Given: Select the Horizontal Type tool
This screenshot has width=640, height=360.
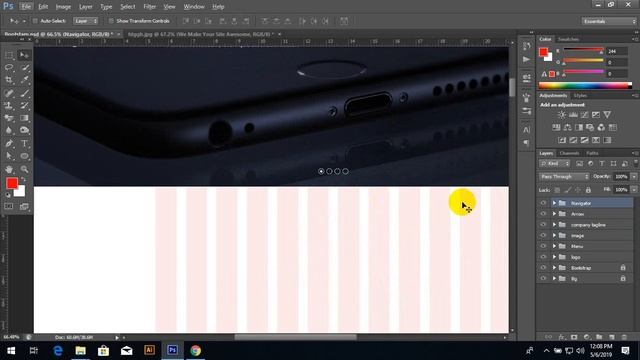Looking at the screenshot, I should tap(24, 144).
